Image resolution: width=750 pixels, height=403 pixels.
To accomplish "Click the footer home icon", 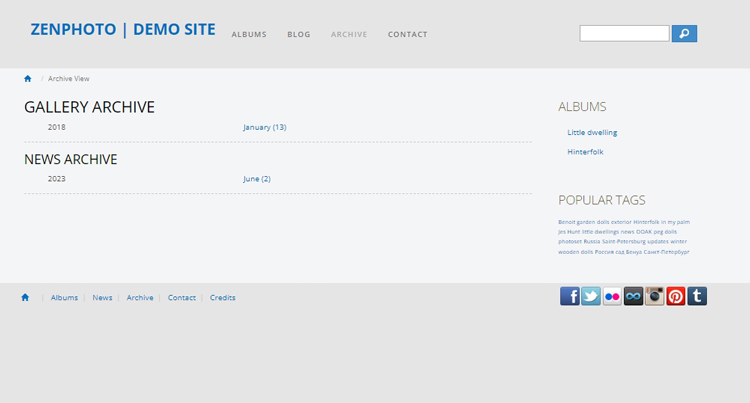I will [25, 297].
